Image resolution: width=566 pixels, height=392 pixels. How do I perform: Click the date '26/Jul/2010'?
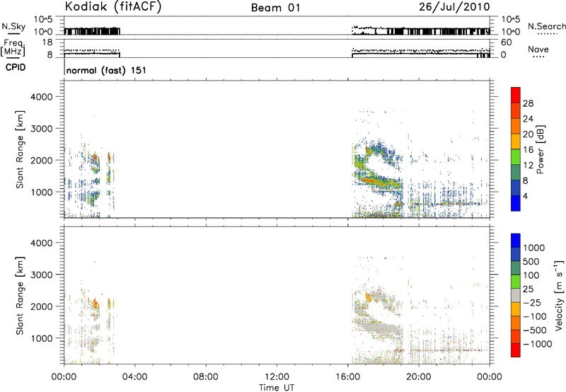pyautogui.click(x=454, y=7)
